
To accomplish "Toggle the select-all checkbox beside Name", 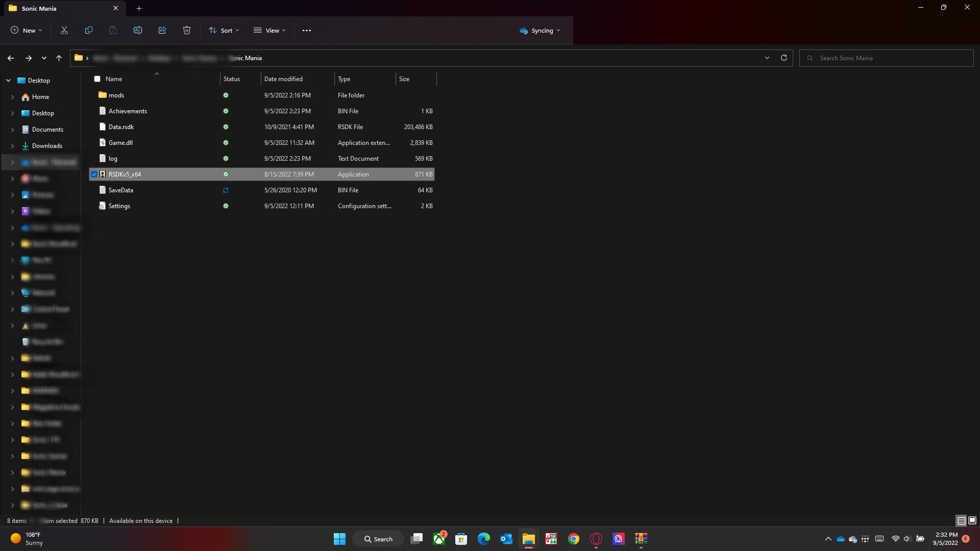I will coord(97,79).
